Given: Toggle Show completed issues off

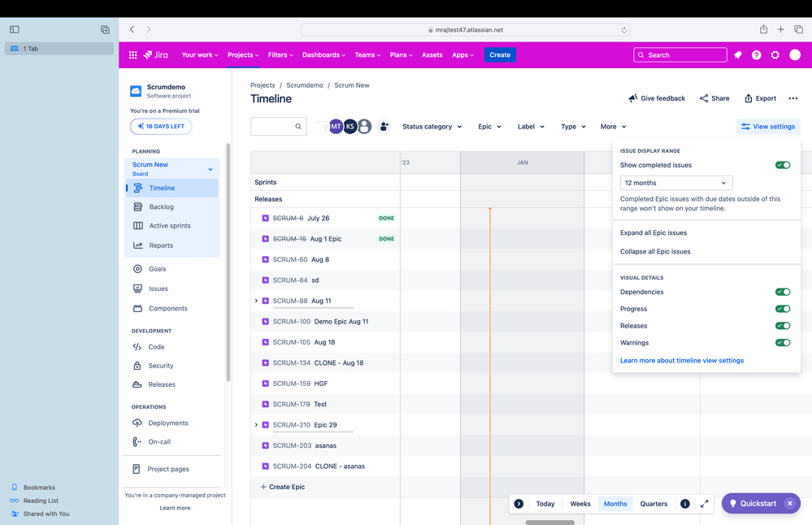Looking at the screenshot, I should tap(783, 165).
